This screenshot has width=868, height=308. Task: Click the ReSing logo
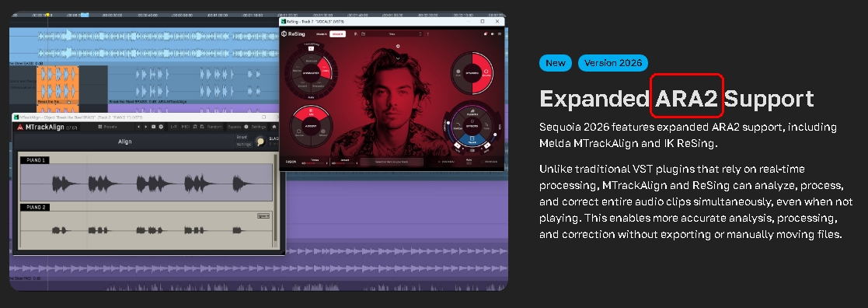pyautogui.click(x=293, y=33)
